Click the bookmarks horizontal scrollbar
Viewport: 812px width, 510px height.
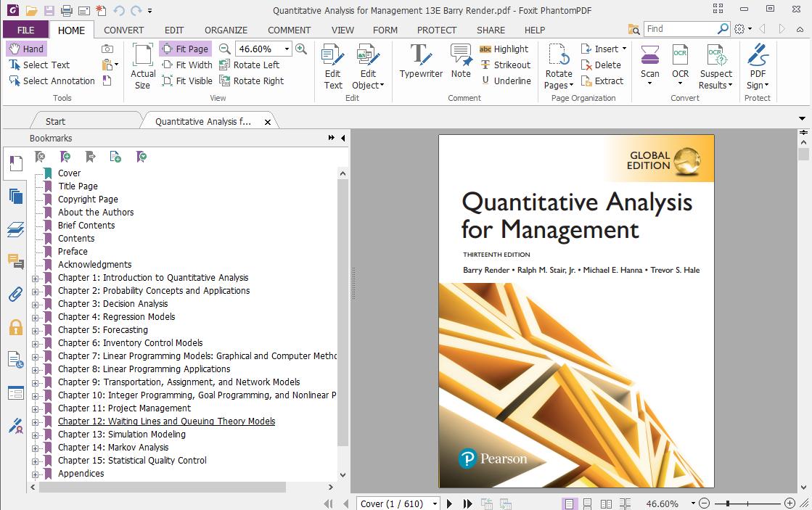pyautogui.click(x=162, y=488)
